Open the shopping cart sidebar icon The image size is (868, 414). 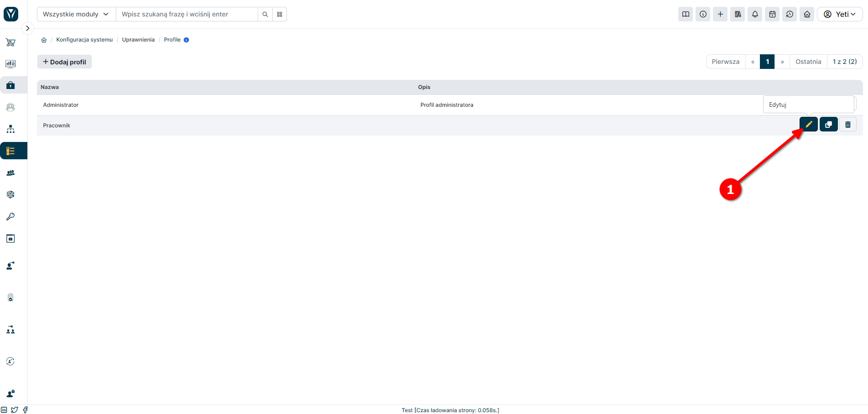[10, 42]
